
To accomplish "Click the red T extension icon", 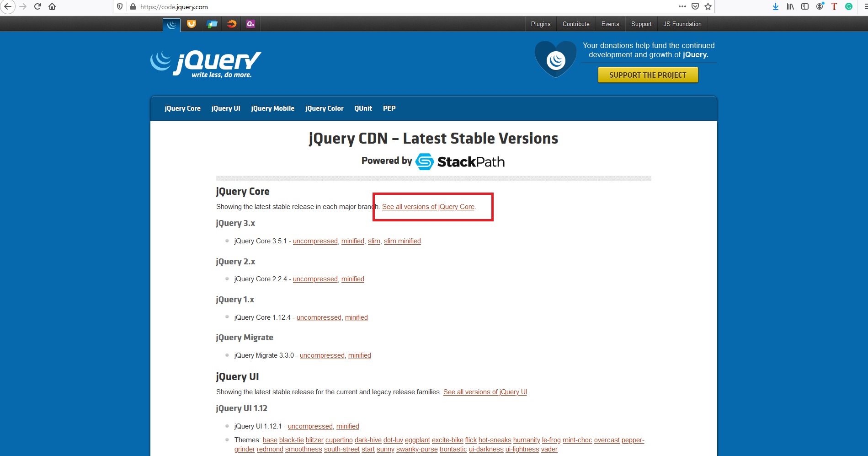I will (x=834, y=6).
